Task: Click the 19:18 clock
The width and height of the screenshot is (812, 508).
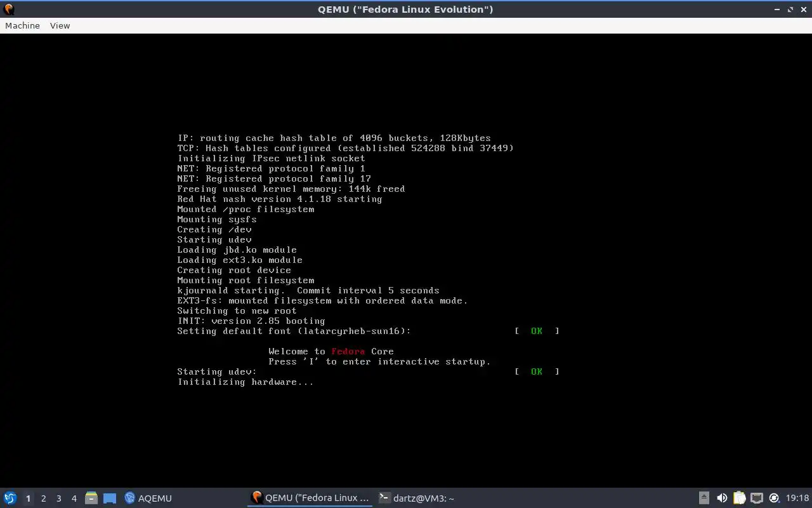Action: [x=797, y=498]
